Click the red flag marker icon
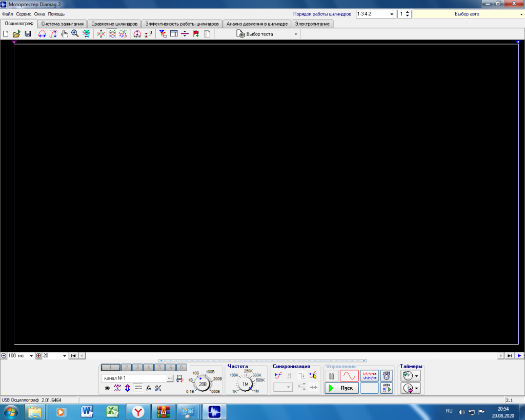525x420 pixels. [196, 34]
